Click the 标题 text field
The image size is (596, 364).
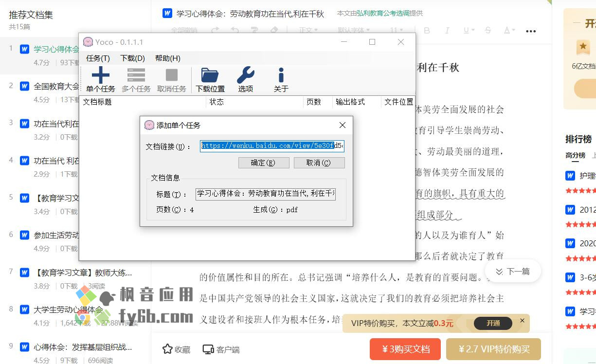click(x=266, y=194)
